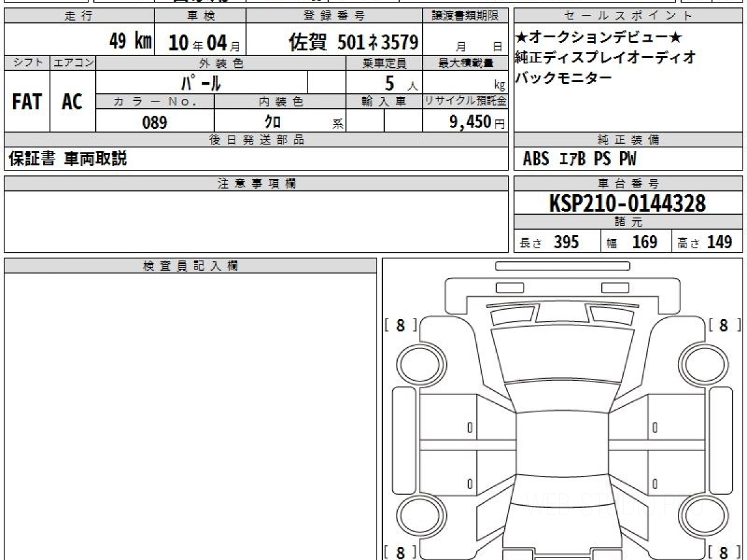
Task: Click the カラーNo. header
Action: (155, 101)
